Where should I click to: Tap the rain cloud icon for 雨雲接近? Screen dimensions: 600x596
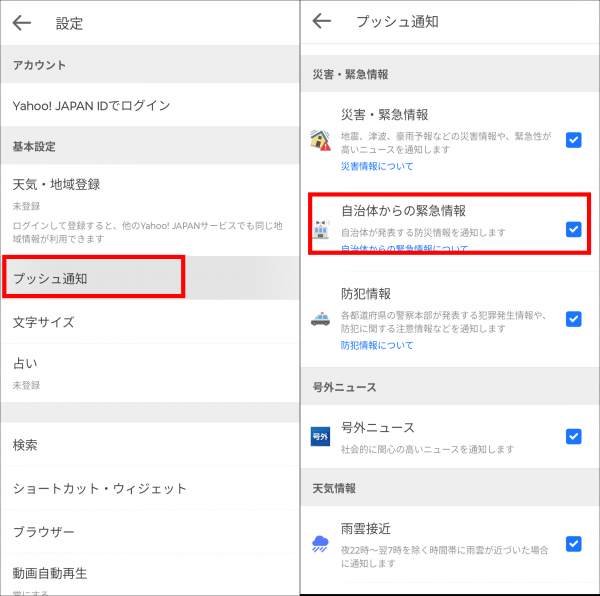[320, 544]
